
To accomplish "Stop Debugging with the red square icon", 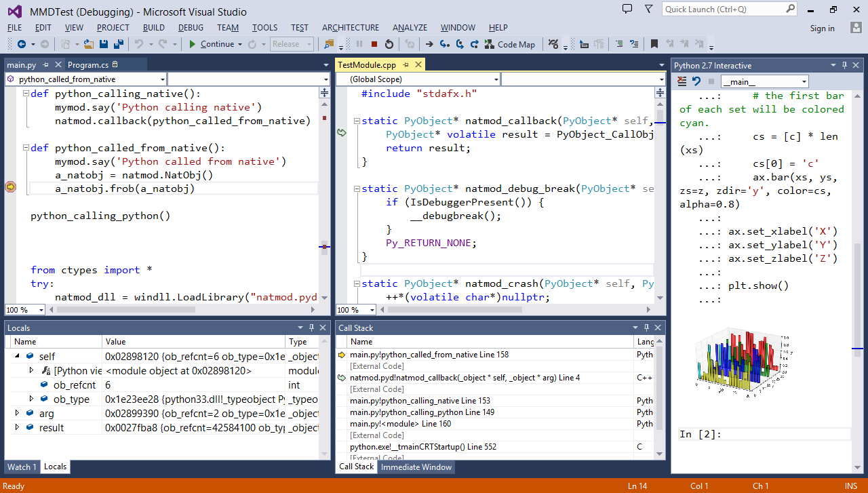I will 374,44.
